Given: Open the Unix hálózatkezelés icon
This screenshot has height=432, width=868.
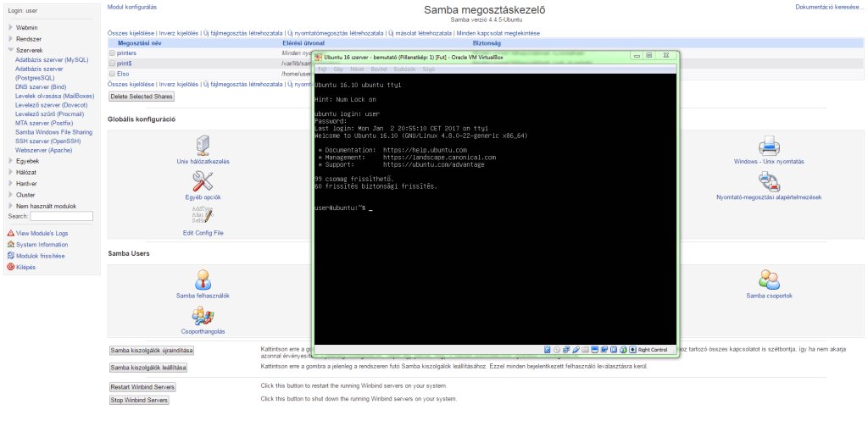Looking at the screenshot, I should [203, 146].
